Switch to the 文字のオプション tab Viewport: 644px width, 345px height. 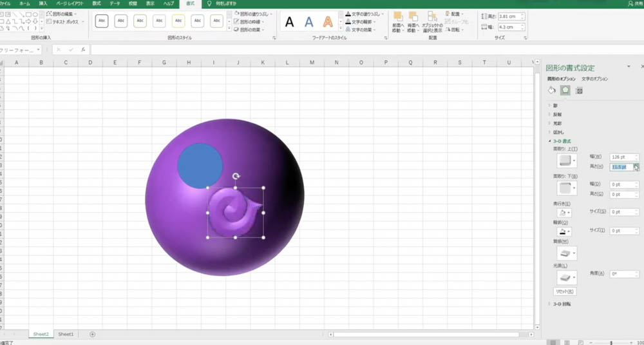pyautogui.click(x=594, y=79)
